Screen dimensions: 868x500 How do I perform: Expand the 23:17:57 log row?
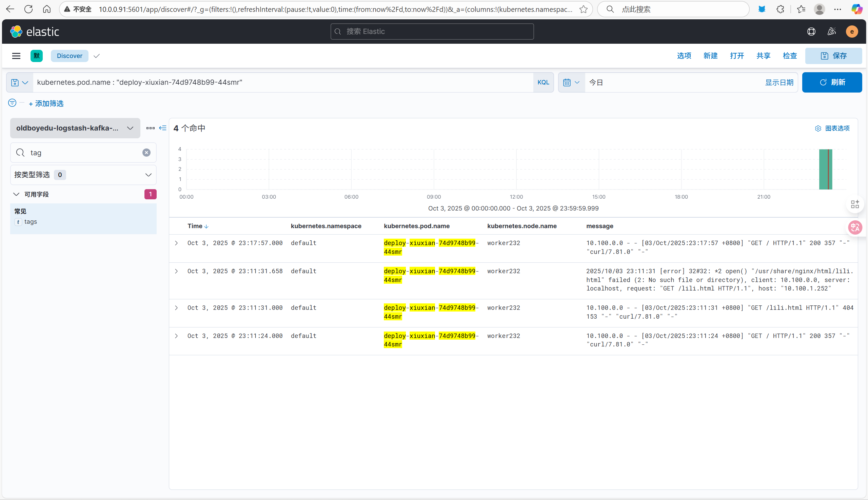pyautogui.click(x=176, y=243)
